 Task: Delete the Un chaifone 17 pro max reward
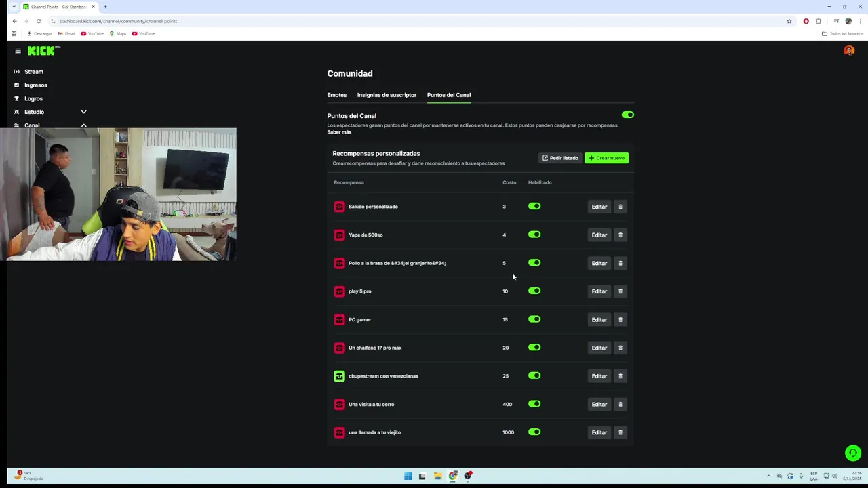(620, 348)
